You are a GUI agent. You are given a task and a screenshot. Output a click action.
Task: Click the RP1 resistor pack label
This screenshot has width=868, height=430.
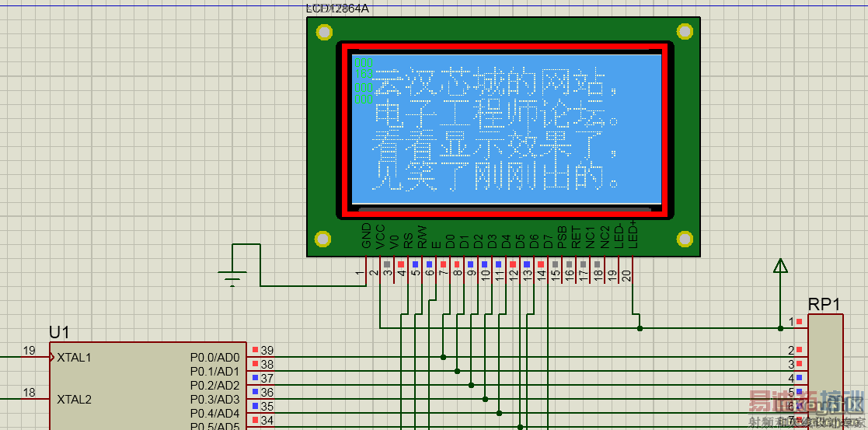[x=824, y=304]
